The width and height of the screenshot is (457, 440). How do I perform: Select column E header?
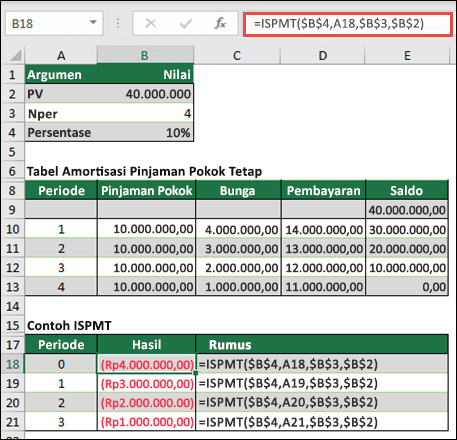click(x=407, y=55)
